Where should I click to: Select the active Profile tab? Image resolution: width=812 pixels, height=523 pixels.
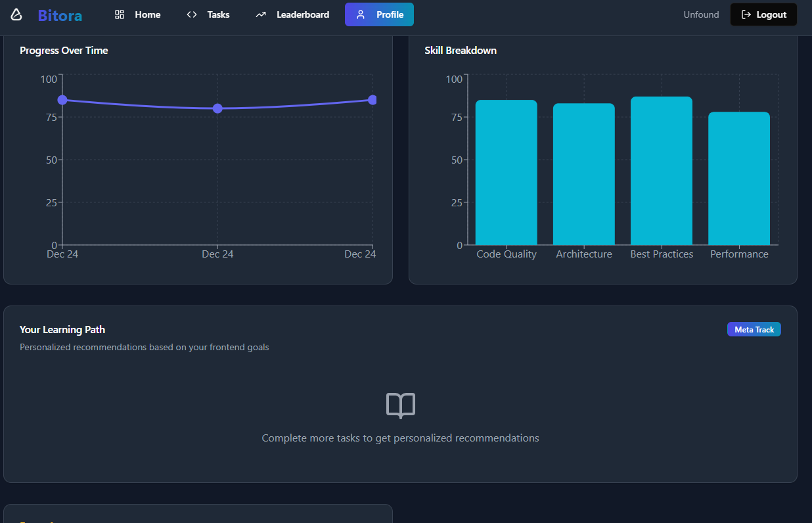coord(379,14)
